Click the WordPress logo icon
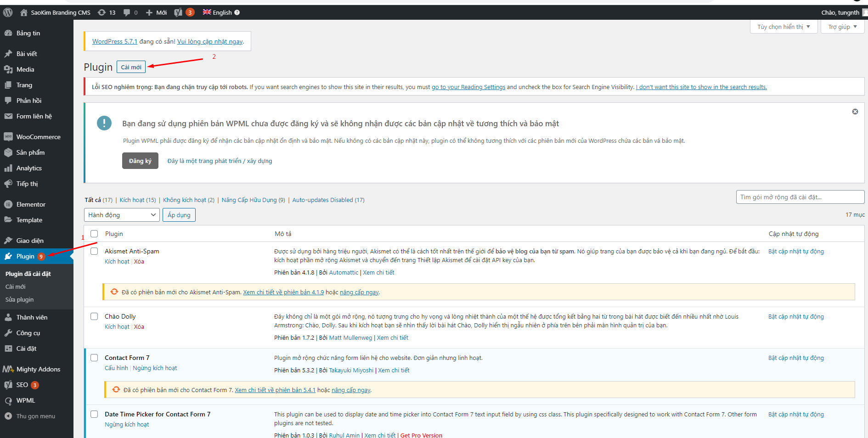The height and width of the screenshot is (438, 868). pos(8,12)
